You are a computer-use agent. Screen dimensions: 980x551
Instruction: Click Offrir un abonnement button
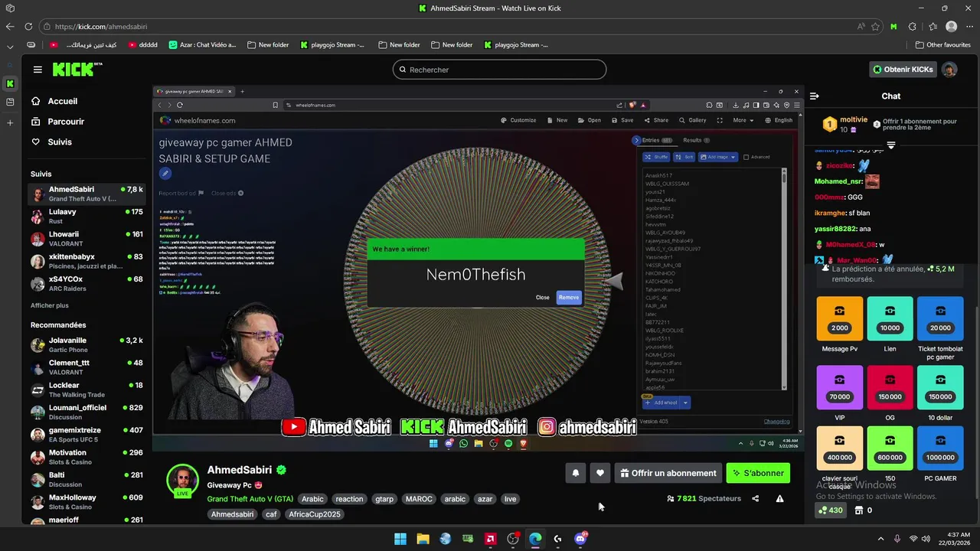(x=668, y=473)
